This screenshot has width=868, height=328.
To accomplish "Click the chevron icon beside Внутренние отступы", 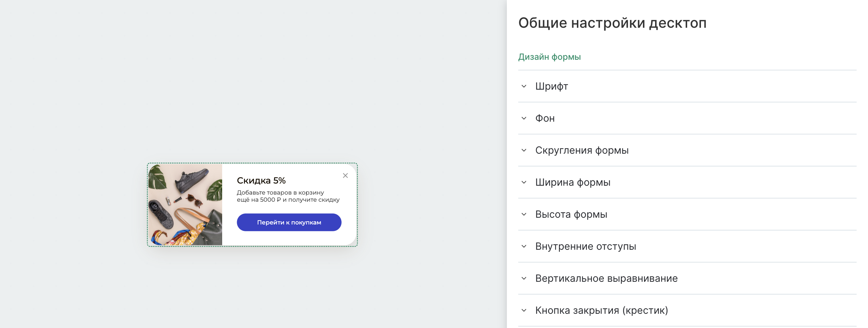I will (524, 246).
